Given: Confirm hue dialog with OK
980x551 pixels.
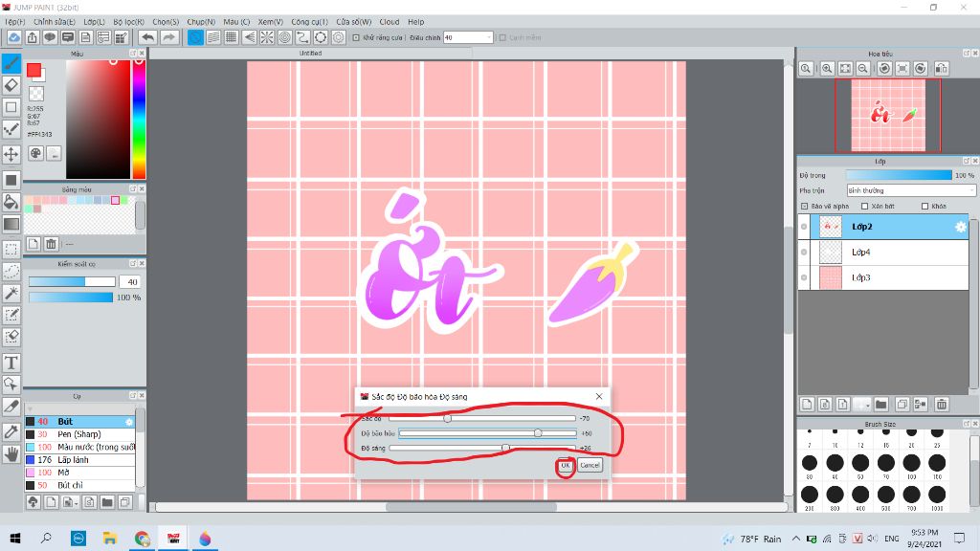Looking at the screenshot, I should coord(565,466).
